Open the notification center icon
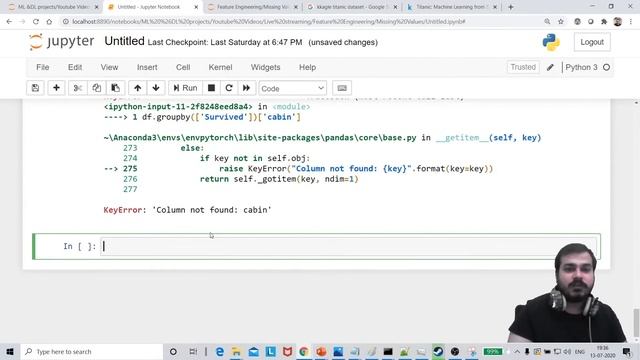This screenshot has width=640, height=360. [x=627, y=351]
